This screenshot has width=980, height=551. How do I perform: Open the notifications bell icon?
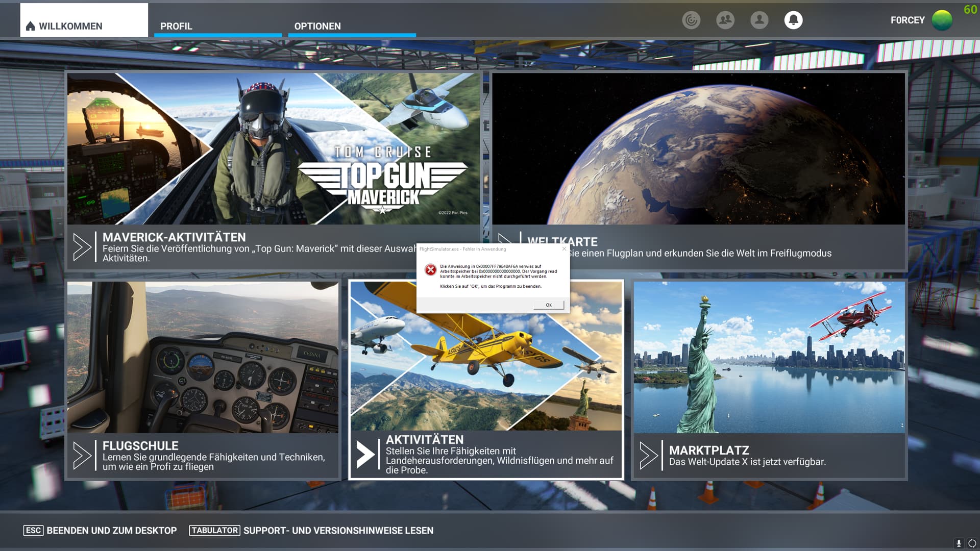click(x=793, y=20)
